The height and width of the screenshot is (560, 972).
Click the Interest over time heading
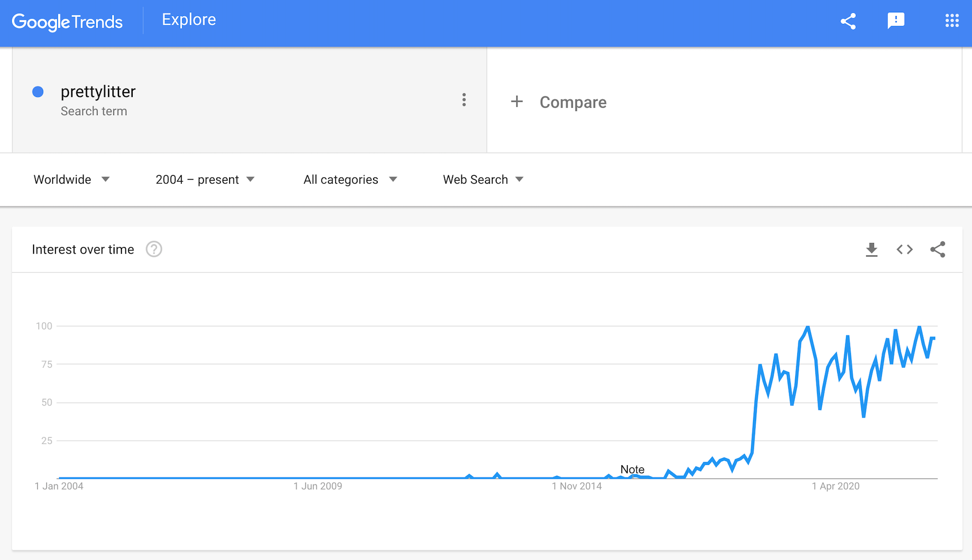point(83,249)
